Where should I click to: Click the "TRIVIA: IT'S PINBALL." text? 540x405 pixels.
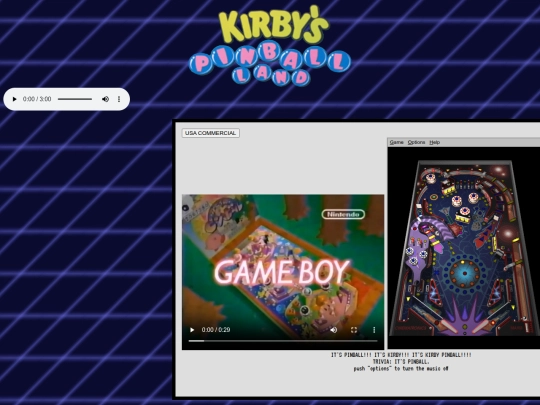[401, 362]
